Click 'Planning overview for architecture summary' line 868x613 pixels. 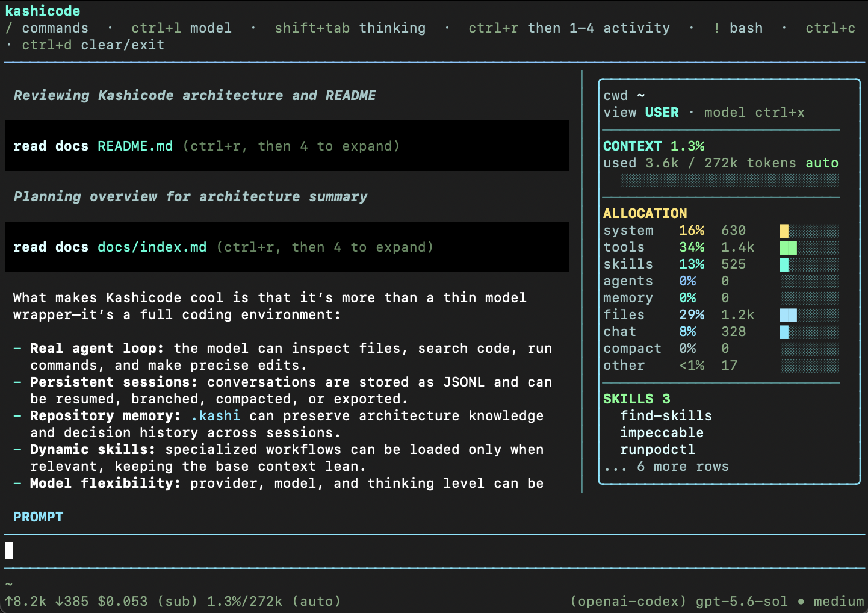tap(190, 196)
